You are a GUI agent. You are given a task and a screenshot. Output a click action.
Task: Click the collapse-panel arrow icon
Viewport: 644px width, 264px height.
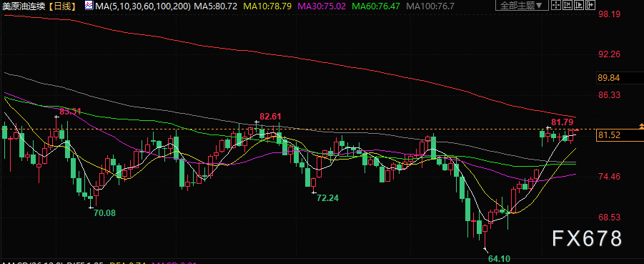[590, 5]
